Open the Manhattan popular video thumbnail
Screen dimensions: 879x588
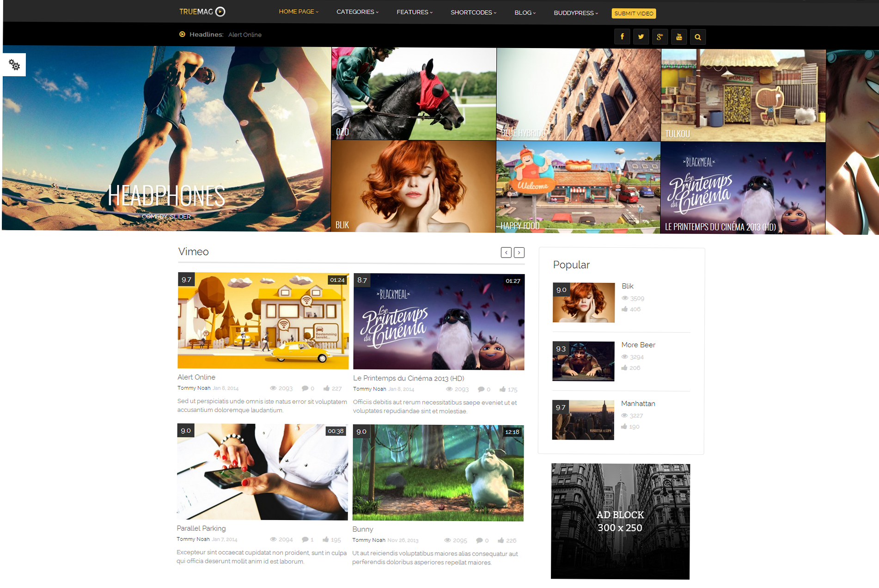[583, 420]
